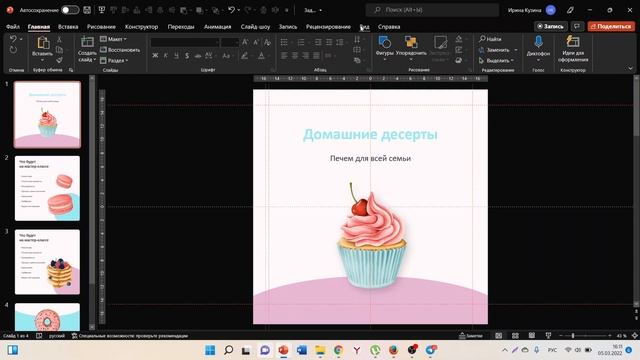Click the clear formatting icon

267,42
